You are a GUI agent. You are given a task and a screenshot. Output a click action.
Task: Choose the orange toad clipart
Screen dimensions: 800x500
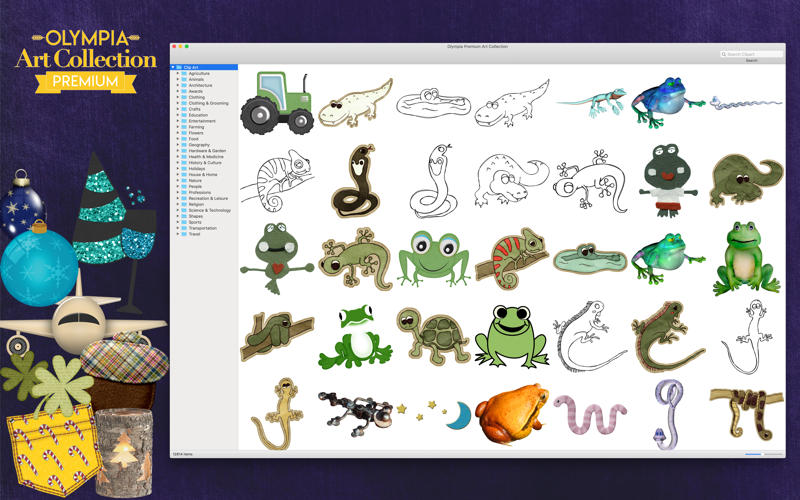point(512,414)
